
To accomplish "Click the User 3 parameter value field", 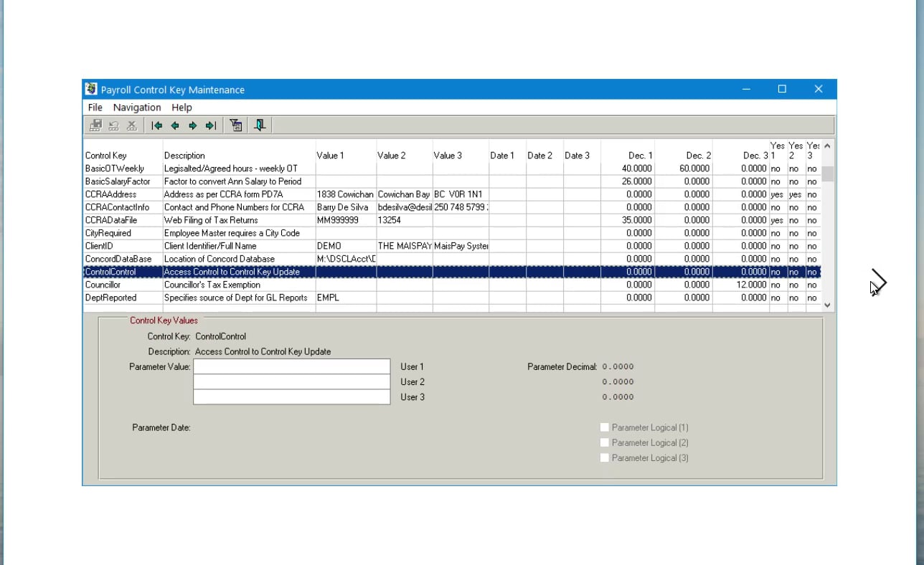I will pos(292,397).
